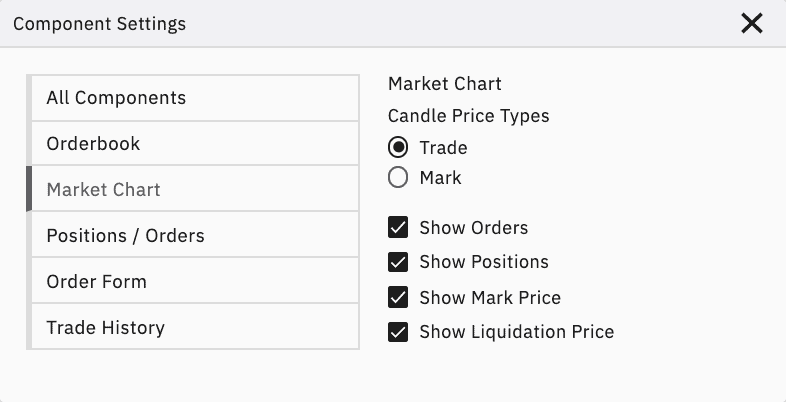Show the Trade History settings tab
The width and height of the screenshot is (786, 402).
click(x=194, y=327)
